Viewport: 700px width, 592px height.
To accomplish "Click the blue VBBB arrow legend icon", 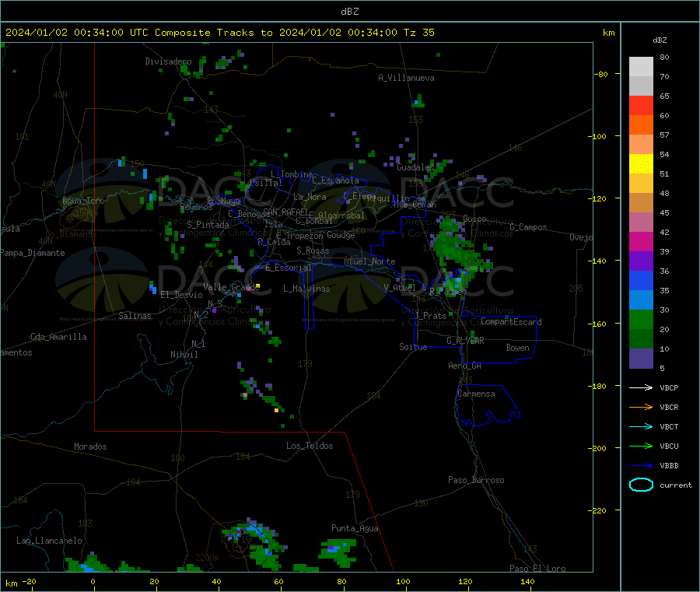I will pyautogui.click(x=641, y=466).
